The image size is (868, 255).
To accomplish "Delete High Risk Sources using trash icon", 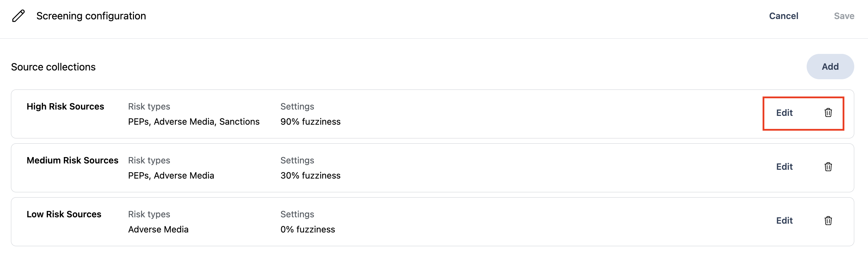I will (828, 113).
